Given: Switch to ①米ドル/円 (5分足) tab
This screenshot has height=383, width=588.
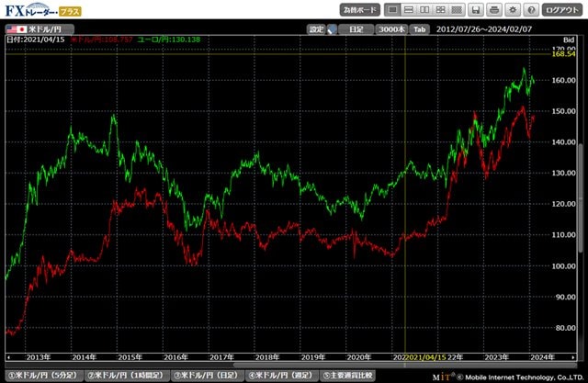Looking at the screenshot, I should tap(43, 376).
